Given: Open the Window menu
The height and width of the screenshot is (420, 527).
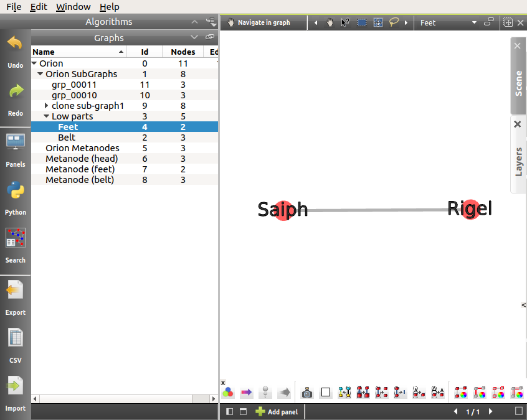Looking at the screenshot, I should click(x=73, y=7).
